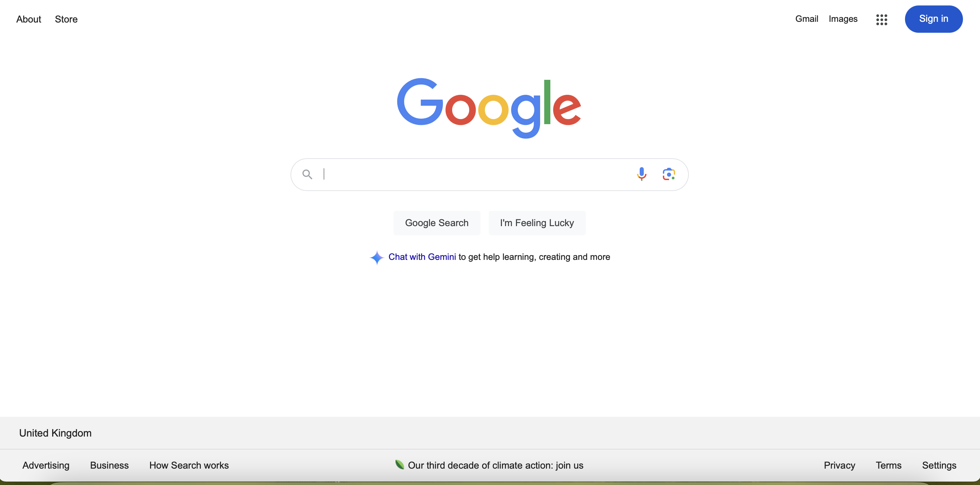
Task: Open the Advertising footer link
Action: coord(46,465)
